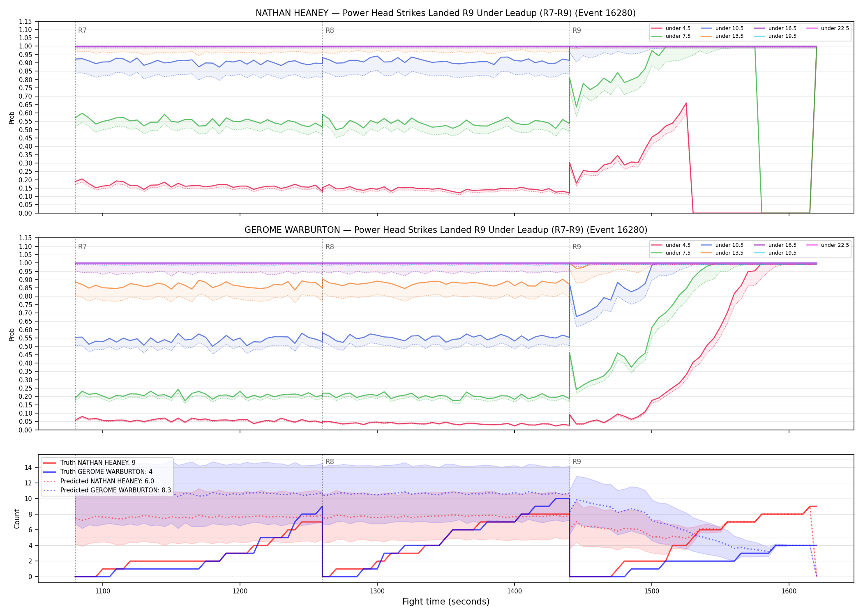Select 'under 22.5' legend label in Heaney chart
Viewport: 863px width, 616px height.
click(835, 28)
